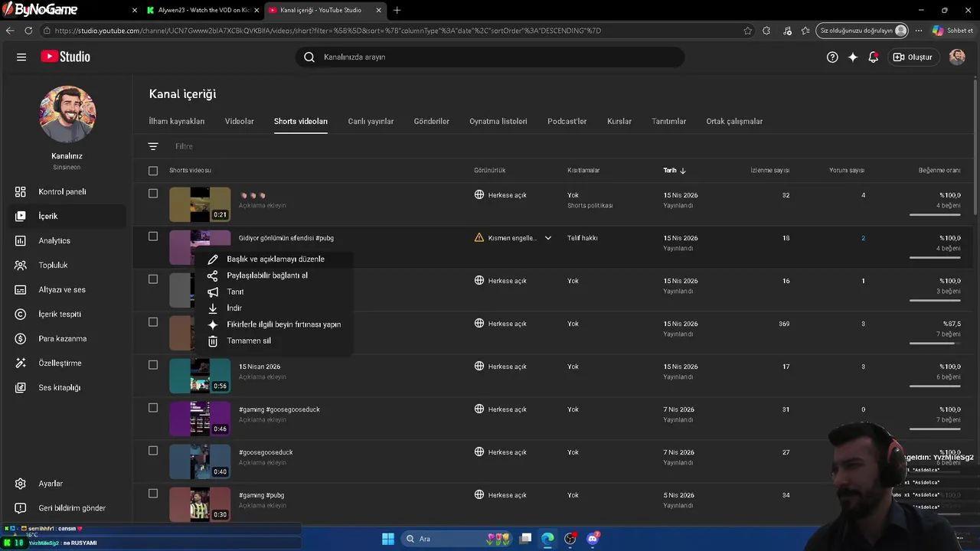Click the Siz olduğunuzu doğrulayın button
This screenshot has height=551, width=980.
(862, 31)
